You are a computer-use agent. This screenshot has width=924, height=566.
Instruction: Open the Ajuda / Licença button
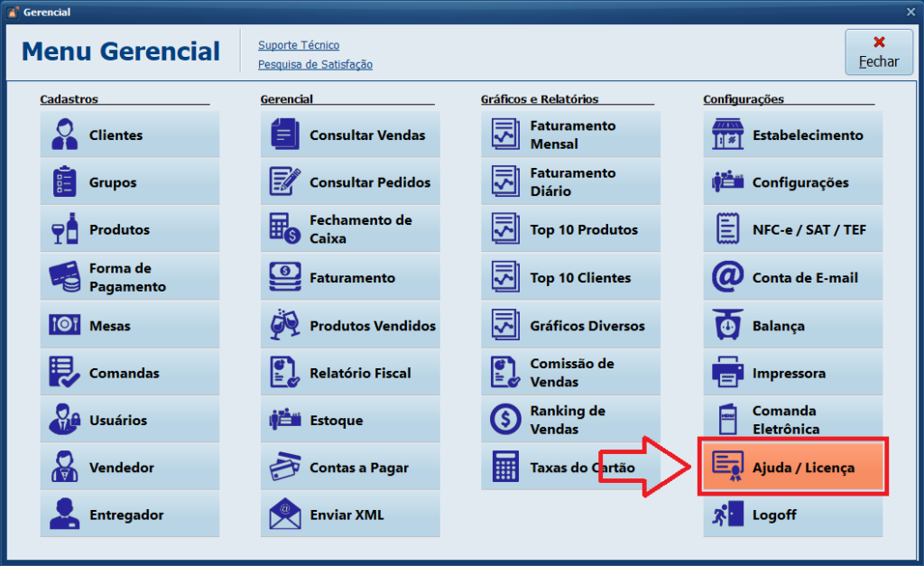(x=792, y=468)
